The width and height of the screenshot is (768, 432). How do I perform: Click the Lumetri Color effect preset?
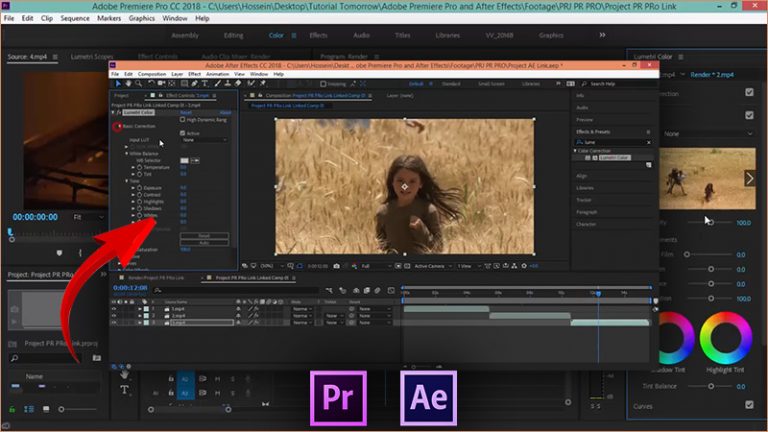click(614, 158)
